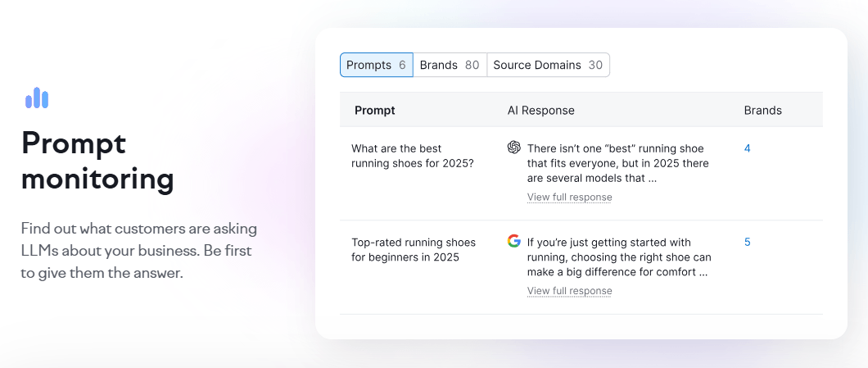Open the Source Domains tab
Image resolution: width=868 pixels, height=368 pixels.
click(548, 65)
